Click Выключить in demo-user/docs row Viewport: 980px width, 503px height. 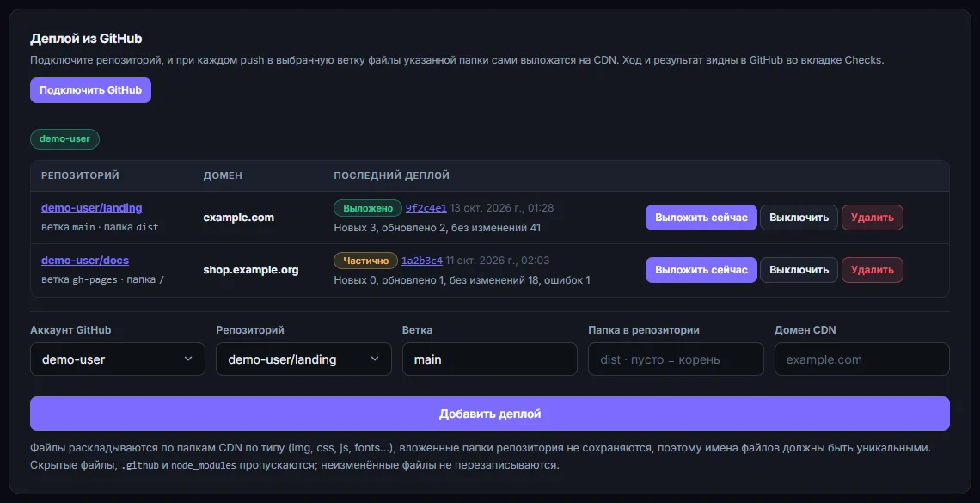pos(799,270)
